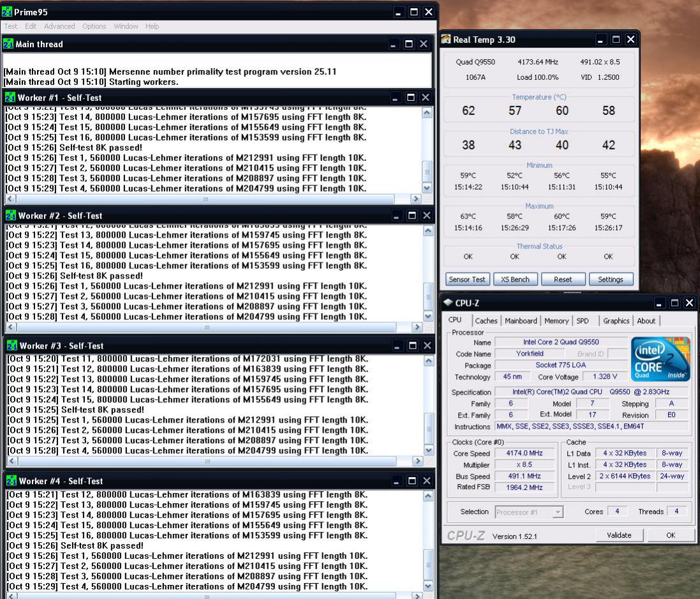700x599 pixels.
Task: Open Real Temp Settings
Action: tap(611, 279)
